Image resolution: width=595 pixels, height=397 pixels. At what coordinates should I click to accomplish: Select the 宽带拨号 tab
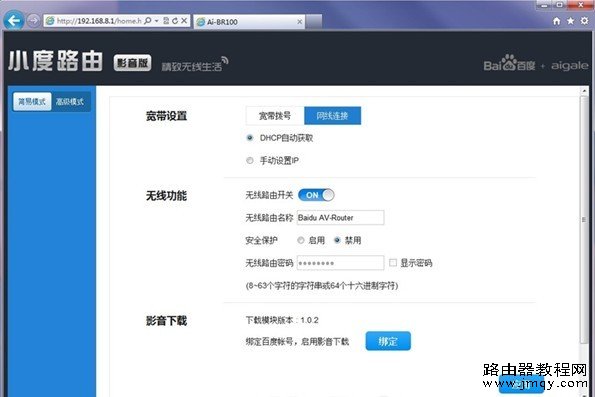click(275, 116)
